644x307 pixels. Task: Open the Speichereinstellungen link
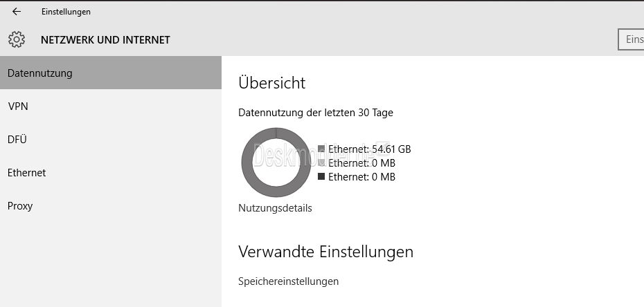pos(288,281)
